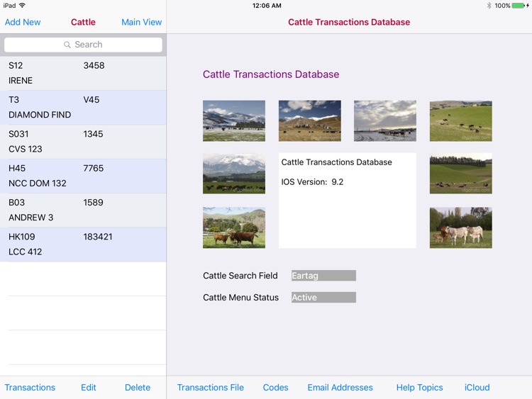Click the IOS Version: 9.2 text
532x399 pixels.
(312, 182)
